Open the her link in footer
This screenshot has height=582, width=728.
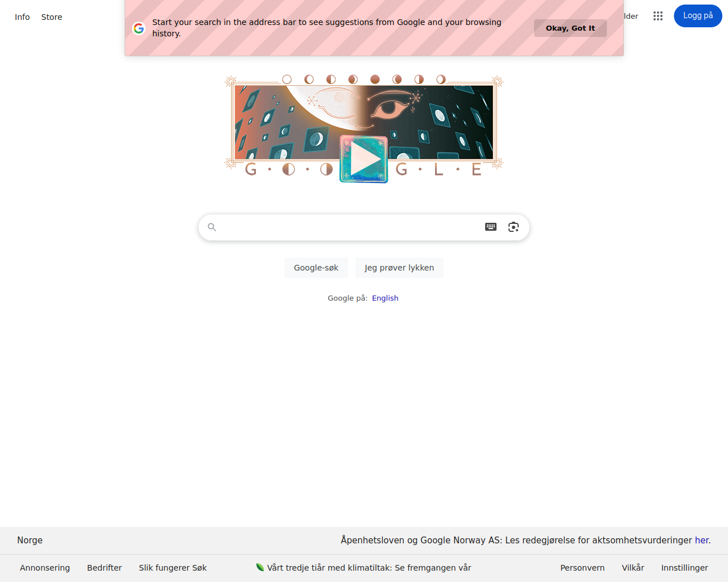point(702,541)
